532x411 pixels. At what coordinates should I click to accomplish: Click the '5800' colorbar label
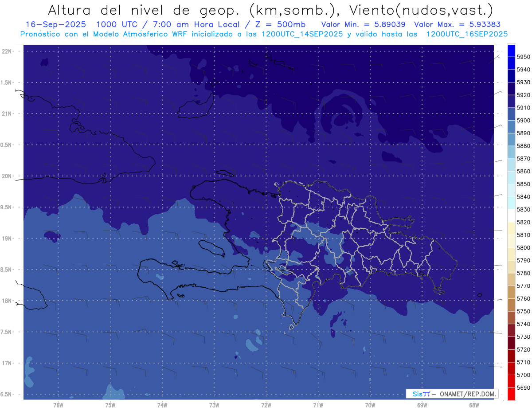[x=523, y=247]
